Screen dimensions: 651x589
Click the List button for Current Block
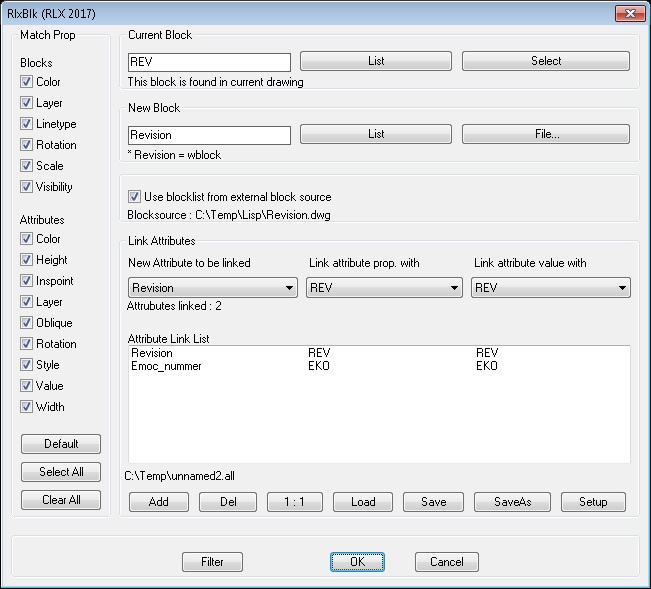coord(376,61)
